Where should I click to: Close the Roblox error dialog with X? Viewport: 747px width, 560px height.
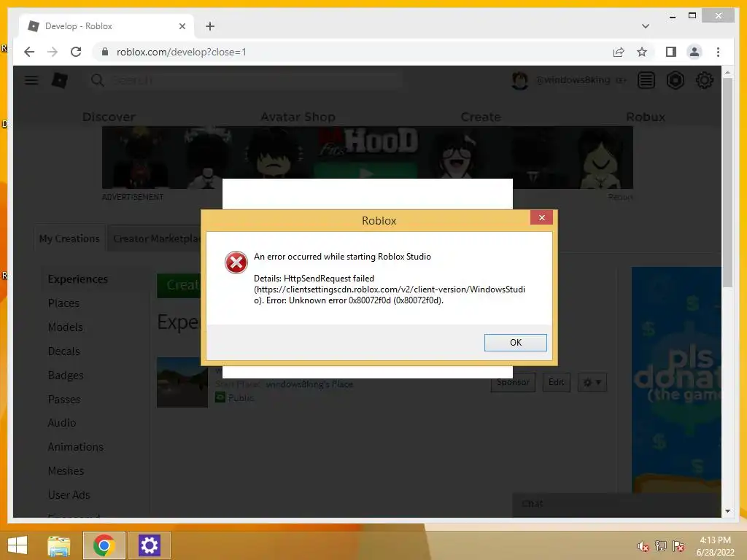click(542, 217)
